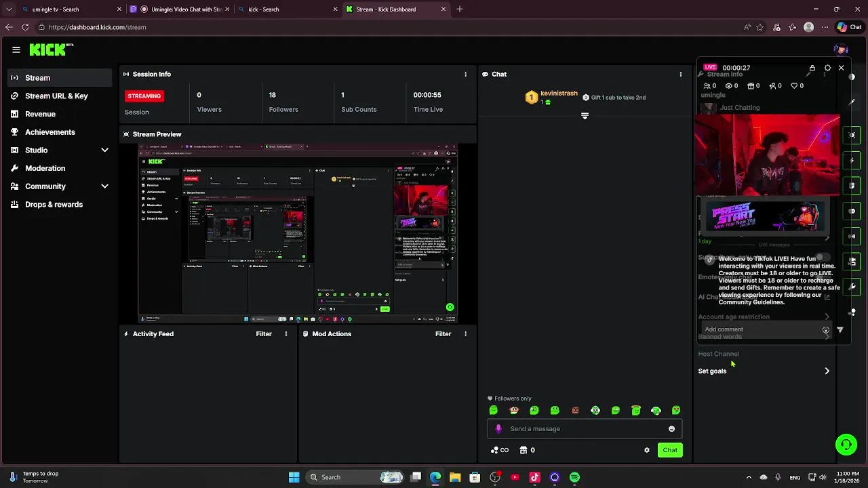Image resolution: width=868 pixels, height=488 pixels.
Task: Open the Mod Actions Filter
Action: (x=443, y=333)
